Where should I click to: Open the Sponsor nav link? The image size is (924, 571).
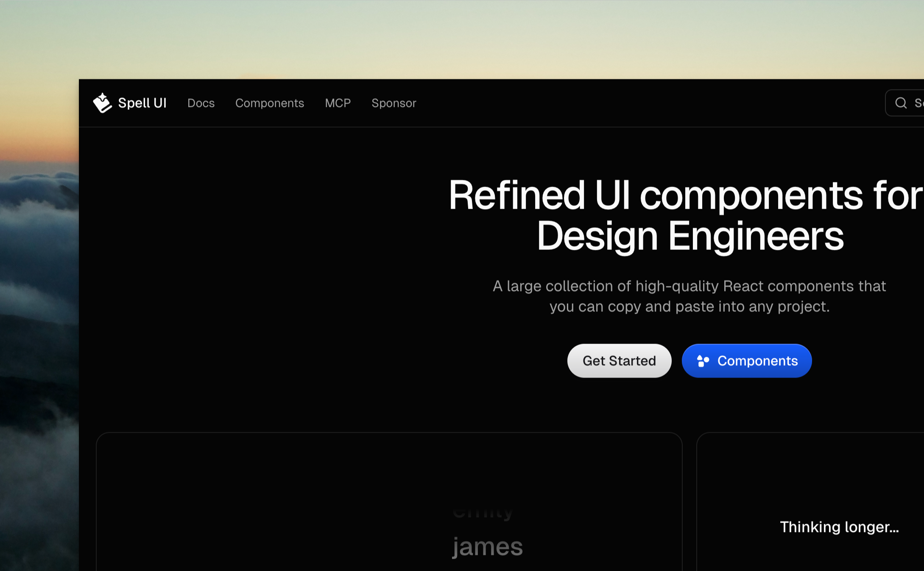point(394,103)
